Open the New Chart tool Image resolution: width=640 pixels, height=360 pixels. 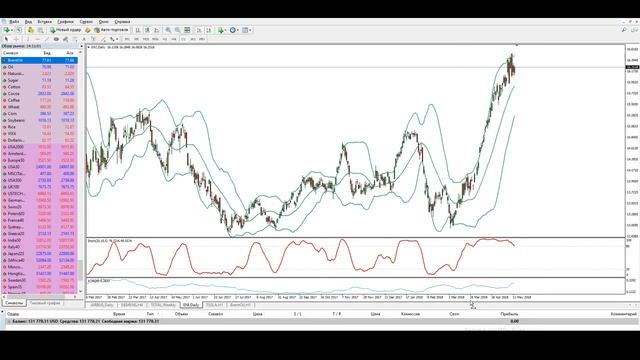click(7, 30)
